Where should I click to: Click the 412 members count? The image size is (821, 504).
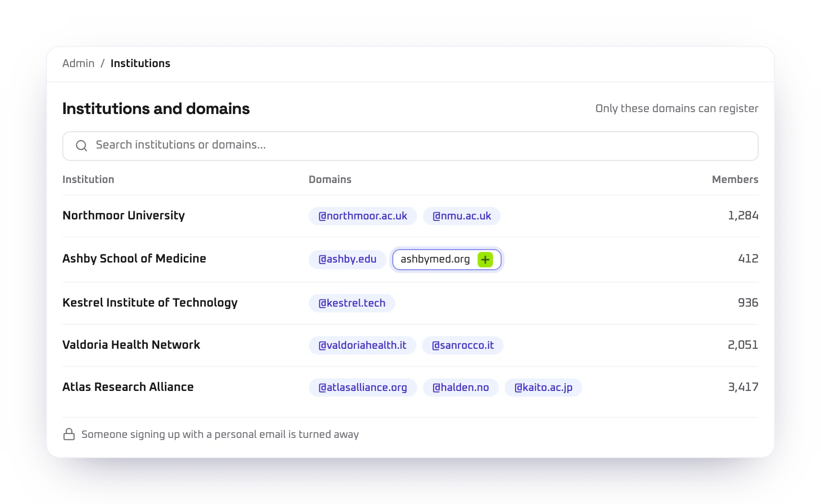click(x=748, y=259)
